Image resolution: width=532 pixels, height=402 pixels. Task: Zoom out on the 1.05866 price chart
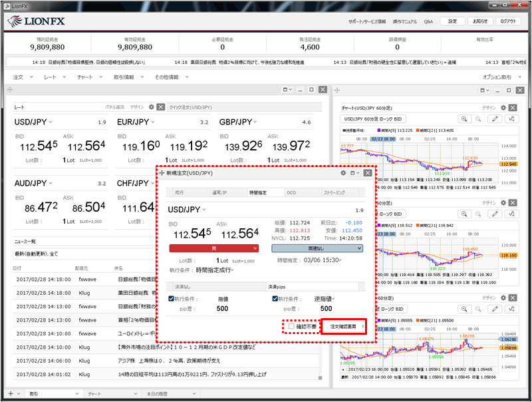pyautogui.click(x=478, y=309)
